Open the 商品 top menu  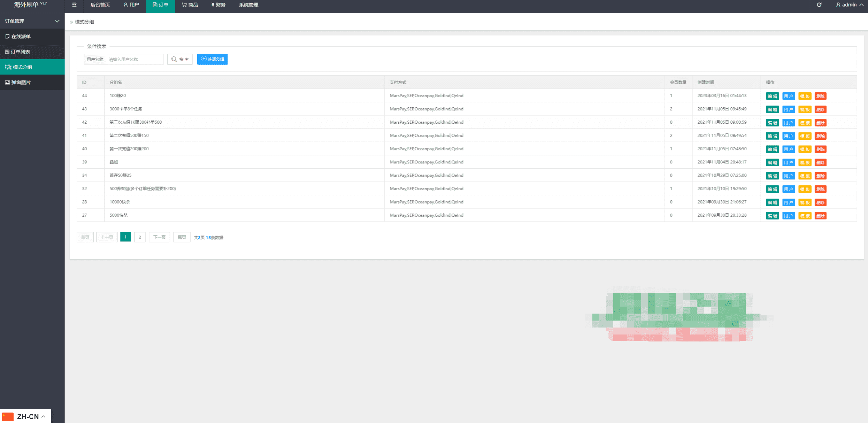point(190,5)
